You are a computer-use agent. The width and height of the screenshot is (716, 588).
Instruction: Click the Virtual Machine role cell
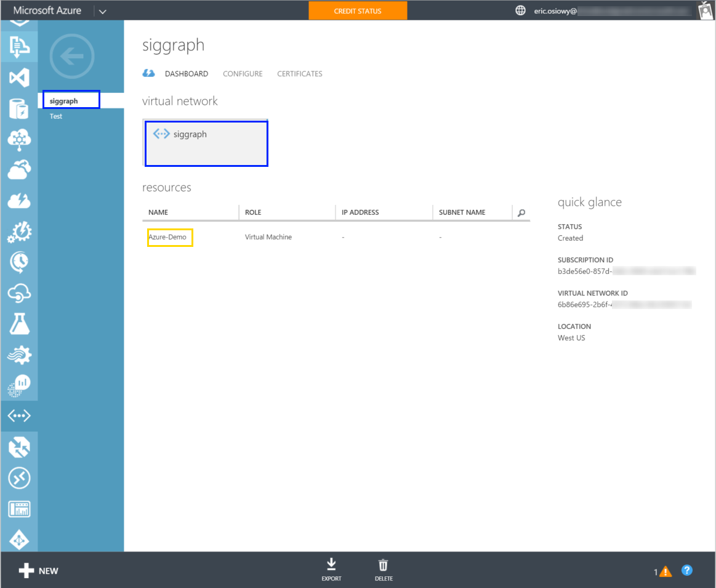point(268,237)
